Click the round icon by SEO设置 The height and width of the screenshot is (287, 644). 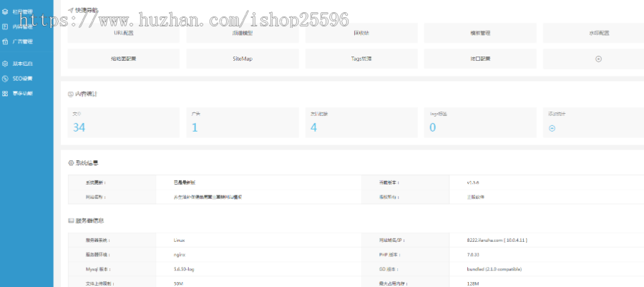5,79
